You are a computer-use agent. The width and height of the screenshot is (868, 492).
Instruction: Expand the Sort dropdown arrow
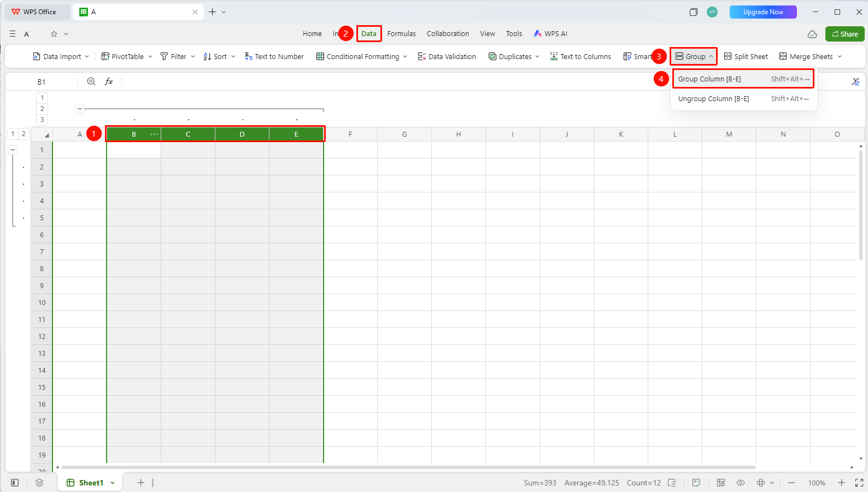click(x=233, y=56)
